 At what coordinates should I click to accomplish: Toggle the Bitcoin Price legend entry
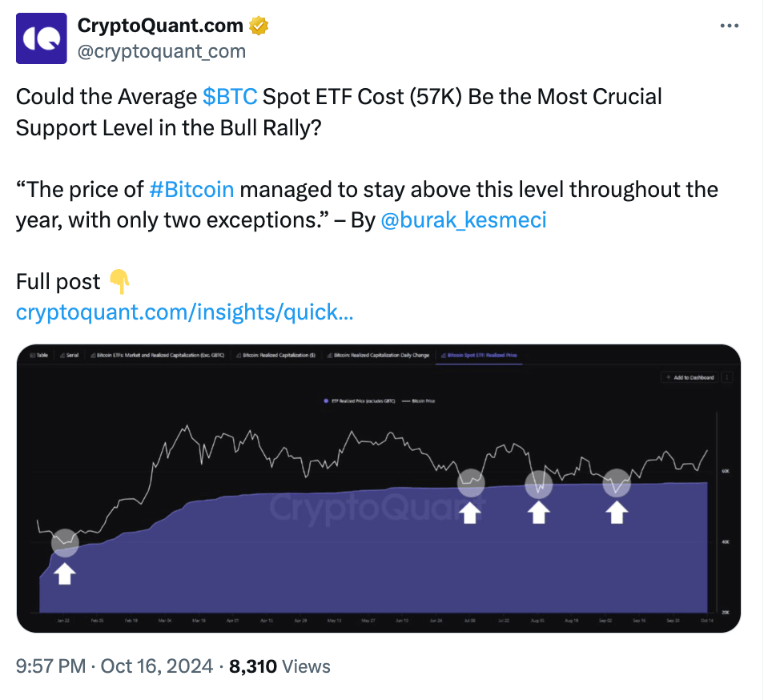422,400
